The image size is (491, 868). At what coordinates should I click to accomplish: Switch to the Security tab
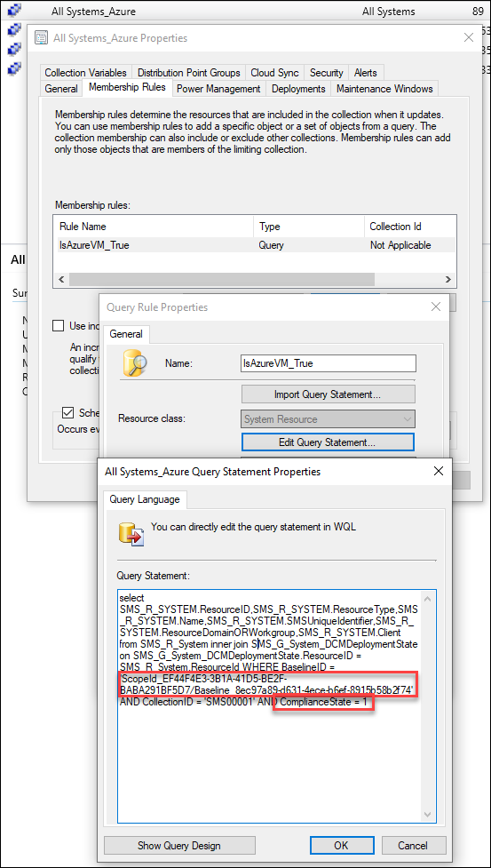[x=326, y=73]
